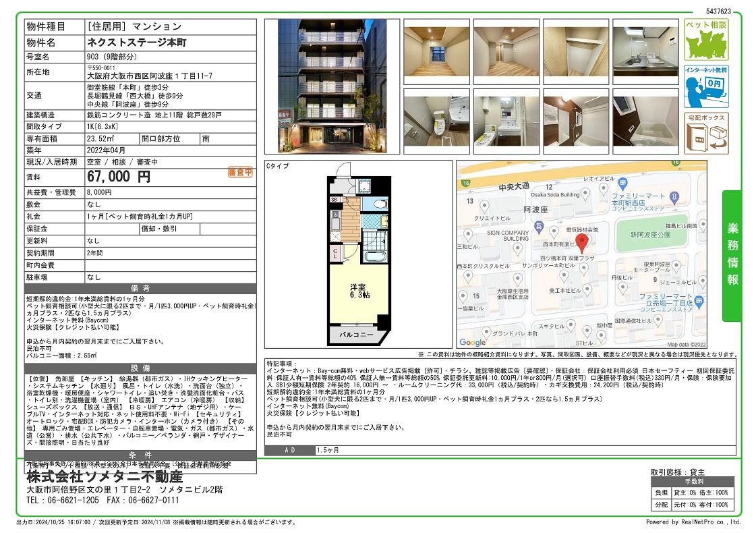The width and height of the screenshot is (756, 533).
Task: Click the 宅配ボックス delivery box icon
Action: click(x=706, y=133)
